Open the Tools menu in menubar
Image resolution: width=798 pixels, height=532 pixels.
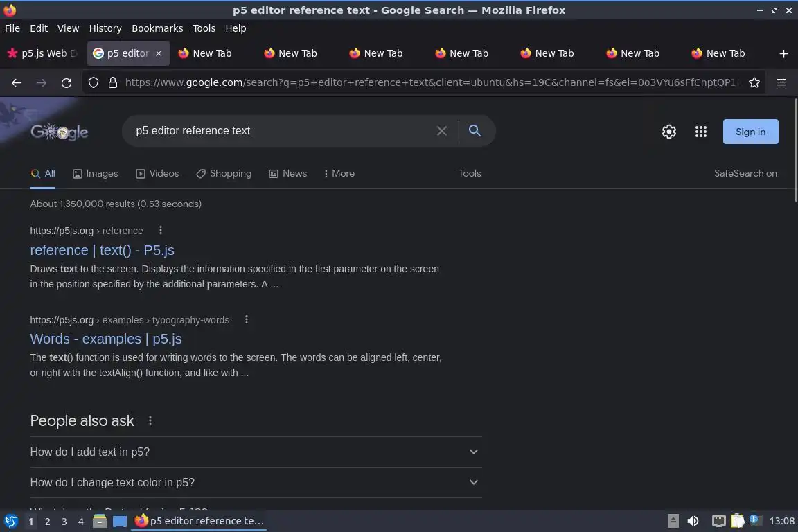coord(204,28)
